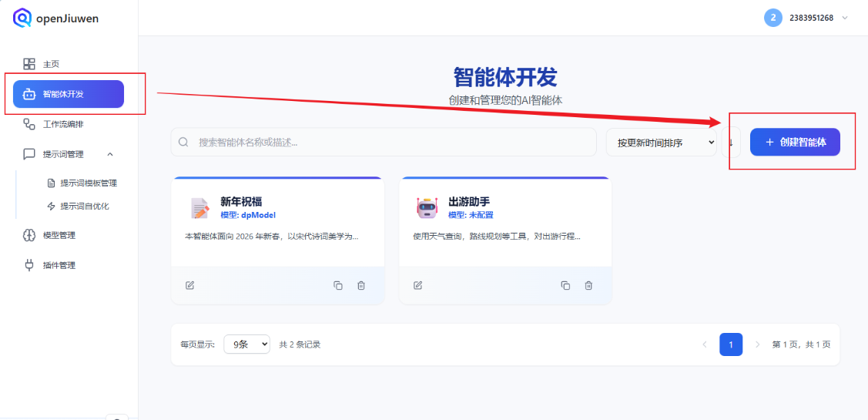Click the next page arrow
The height and width of the screenshot is (420, 868).
[x=757, y=344]
